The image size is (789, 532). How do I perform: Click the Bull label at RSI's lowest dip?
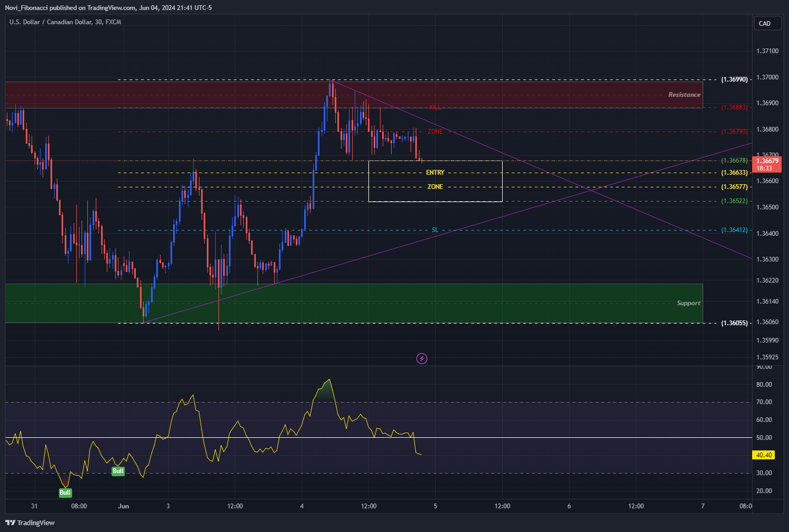click(x=65, y=493)
